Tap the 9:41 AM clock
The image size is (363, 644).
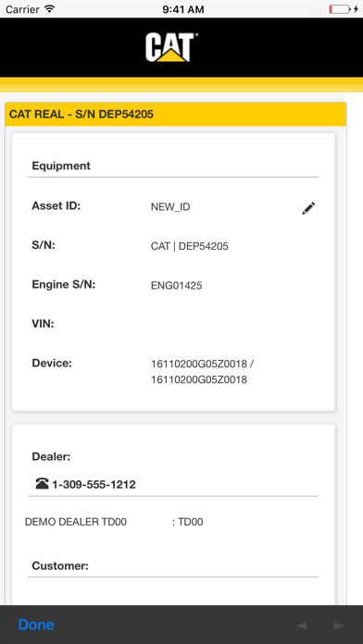[183, 9]
